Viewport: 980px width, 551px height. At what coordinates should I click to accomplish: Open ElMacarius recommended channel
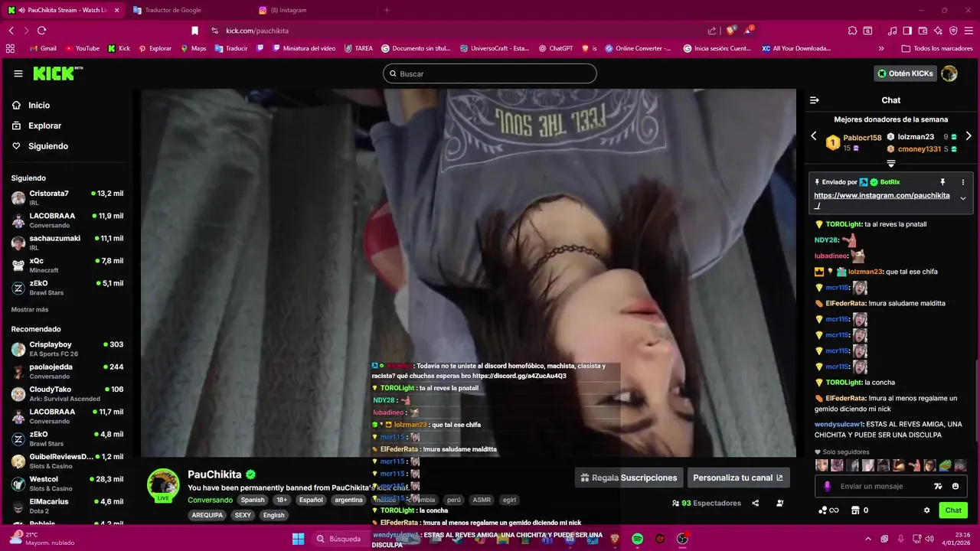point(67,506)
